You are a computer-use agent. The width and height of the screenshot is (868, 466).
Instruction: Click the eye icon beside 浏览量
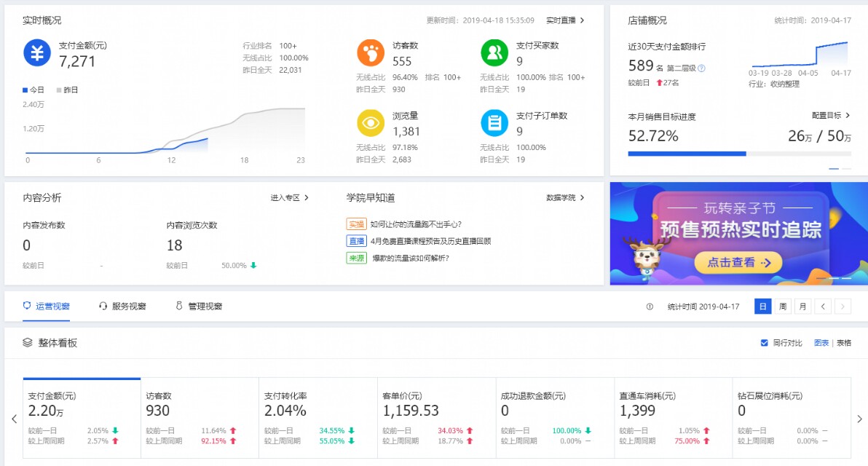coord(370,122)
